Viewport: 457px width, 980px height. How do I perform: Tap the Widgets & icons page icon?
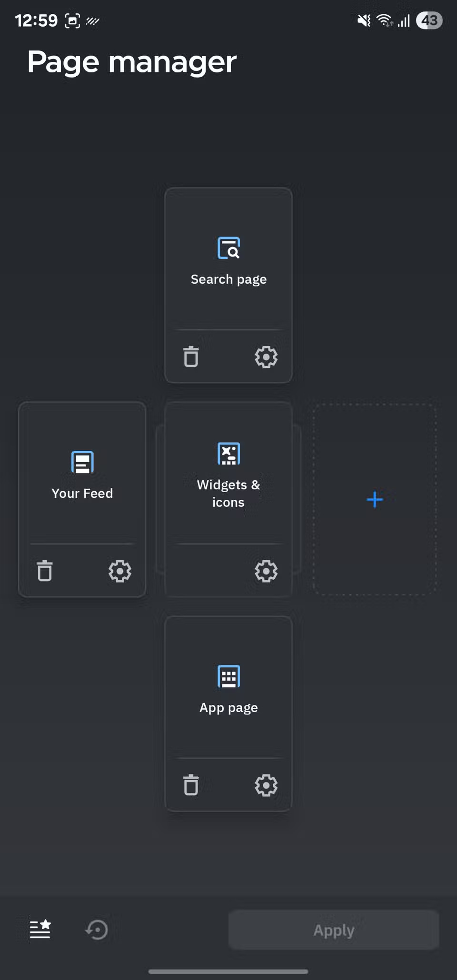coord(228,454)
